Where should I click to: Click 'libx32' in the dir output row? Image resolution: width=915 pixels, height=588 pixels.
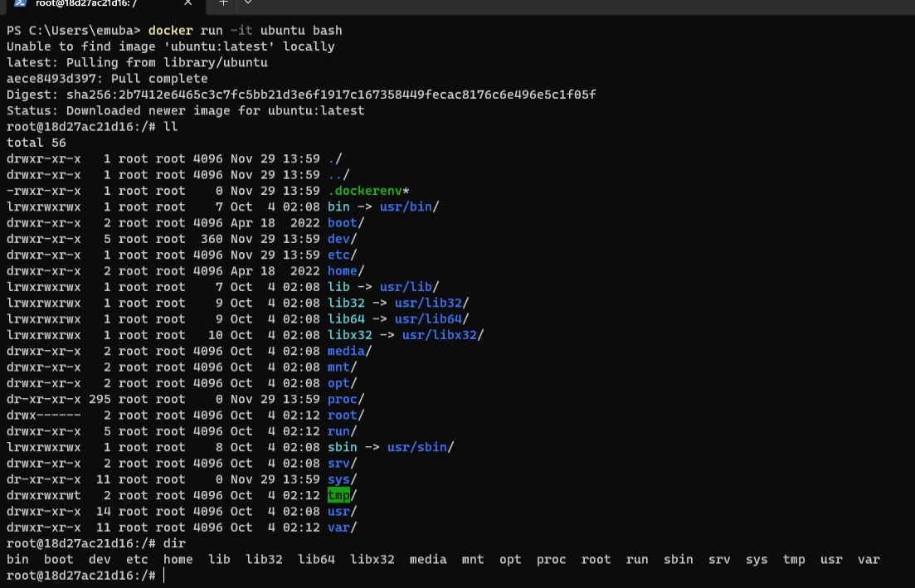coord(372,560)
